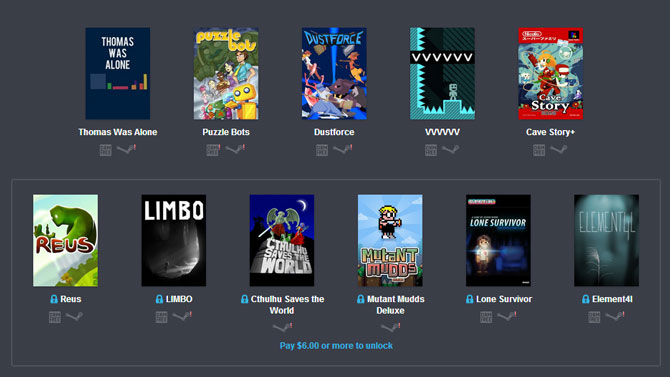Click the Steam icon under Cave Story+
The height and width of the screenshot is (377, 670).
[x=558, y=149]
